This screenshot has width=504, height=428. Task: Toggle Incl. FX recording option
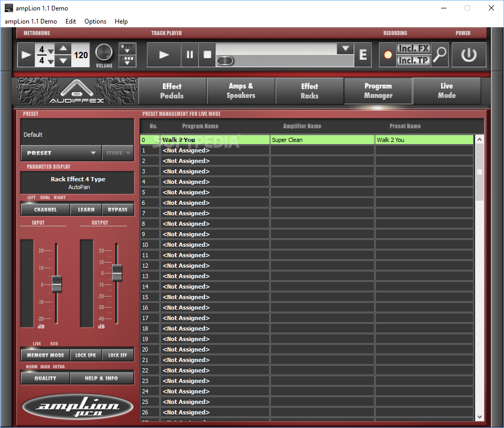pyautogui.click(x=413, y=49)
